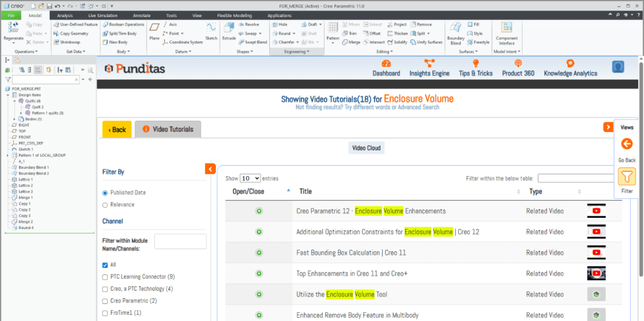Click the Video Cloud button
The image size is (644, 321).
(x=366, y=149)
